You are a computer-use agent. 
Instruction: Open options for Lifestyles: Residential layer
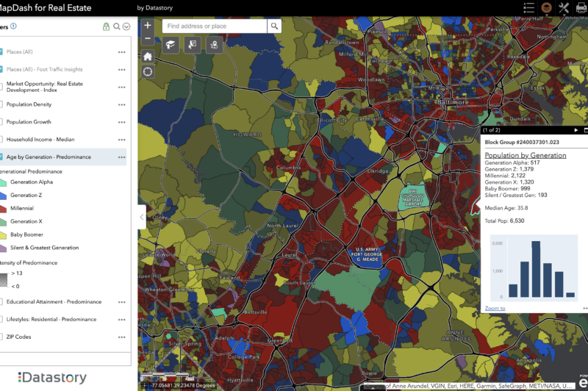(x=121, y=320)
